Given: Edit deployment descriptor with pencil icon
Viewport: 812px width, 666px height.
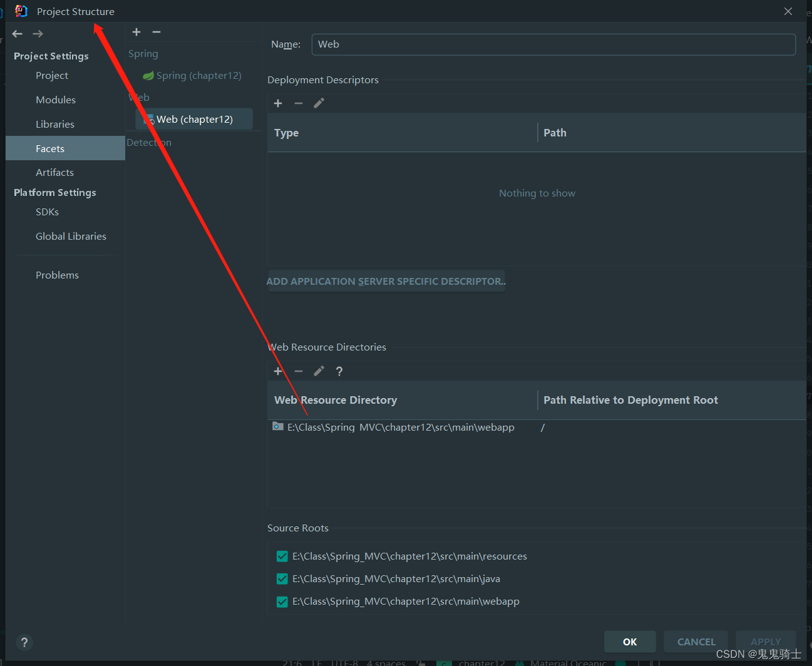Looking at the screenshot, I should (319, 103).
